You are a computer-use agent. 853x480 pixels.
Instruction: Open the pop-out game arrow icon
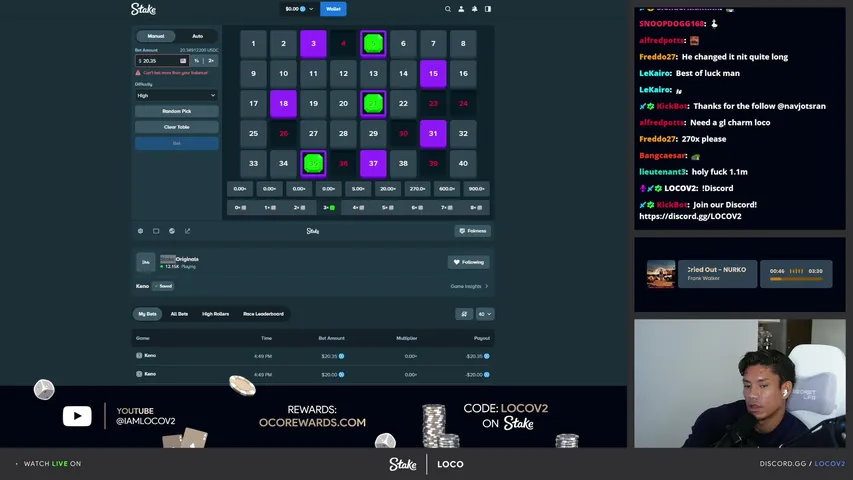(x=188, y=231)
